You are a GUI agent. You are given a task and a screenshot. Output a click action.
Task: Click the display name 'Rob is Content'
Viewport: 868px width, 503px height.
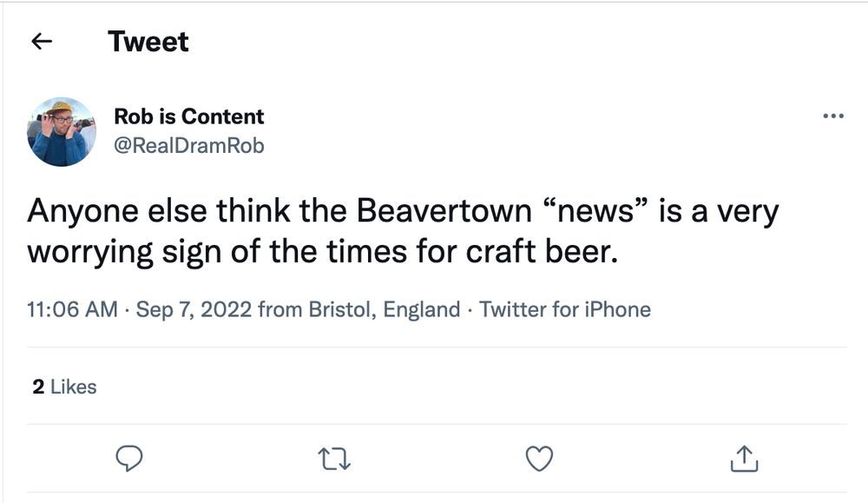188,116
